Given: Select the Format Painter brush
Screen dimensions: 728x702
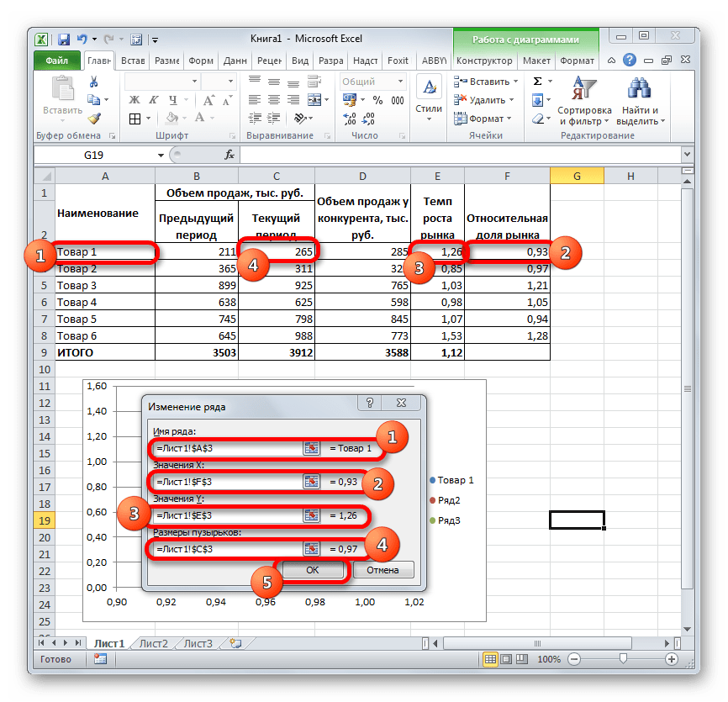Looking at the screenshot, I should coord(94,119).
